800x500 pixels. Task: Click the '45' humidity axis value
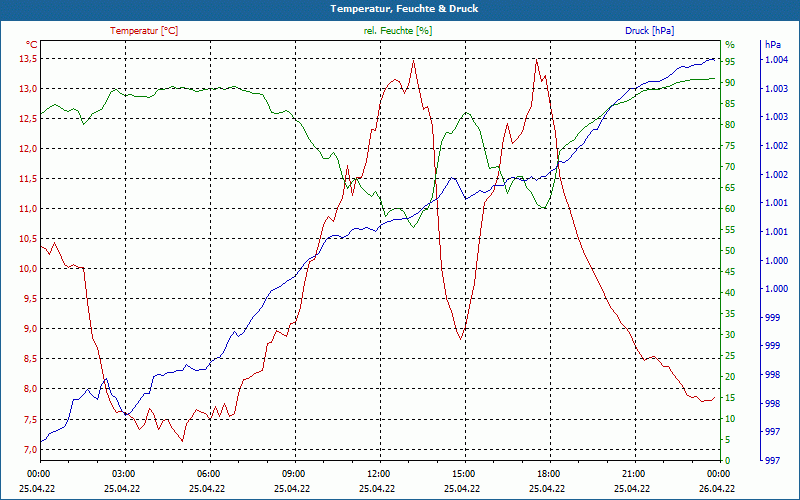point(730,272)
